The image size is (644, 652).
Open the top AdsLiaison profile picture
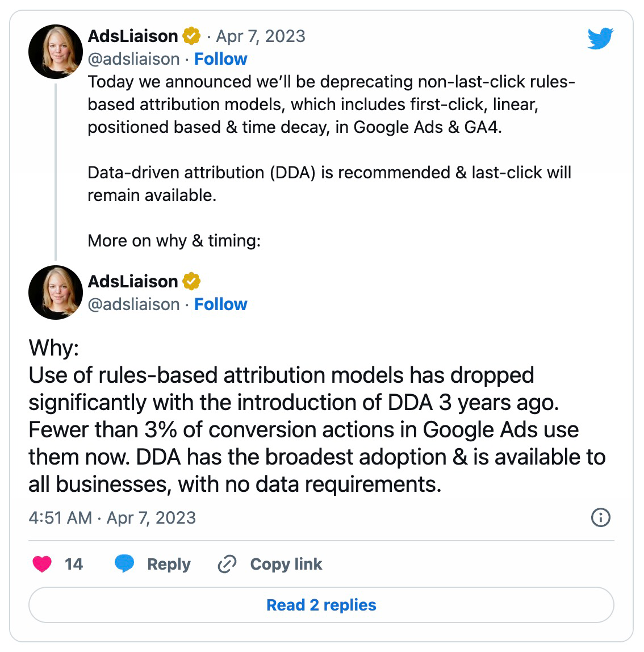[56, 52]
